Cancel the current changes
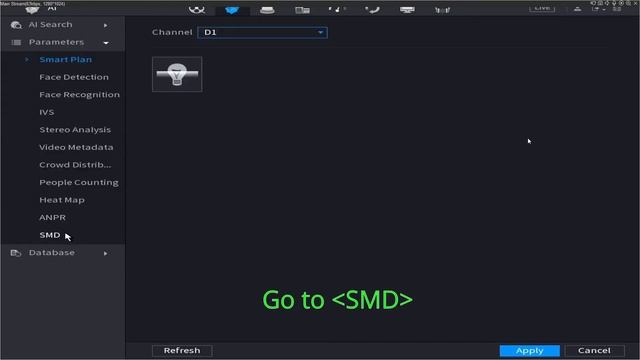 [x=594, y=351]
